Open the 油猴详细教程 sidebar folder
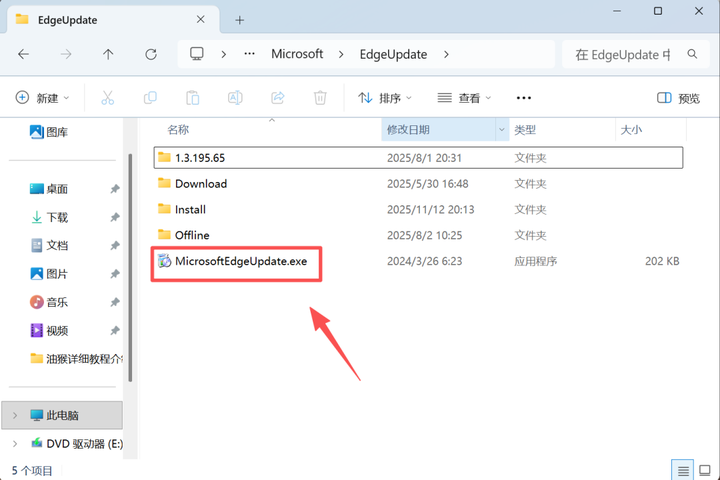This screenshot has height=480, width=720. click(x=76, y=359)
